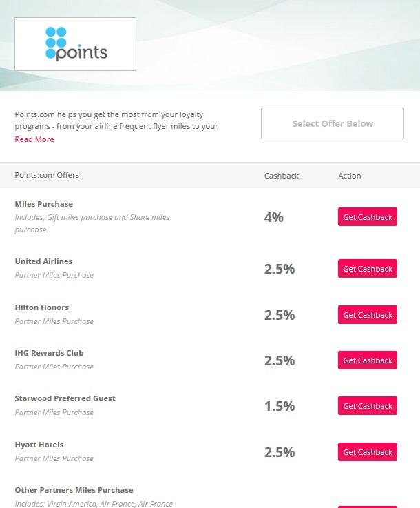Get Cashback for Hyatt Hotels offer

(368, 452)
